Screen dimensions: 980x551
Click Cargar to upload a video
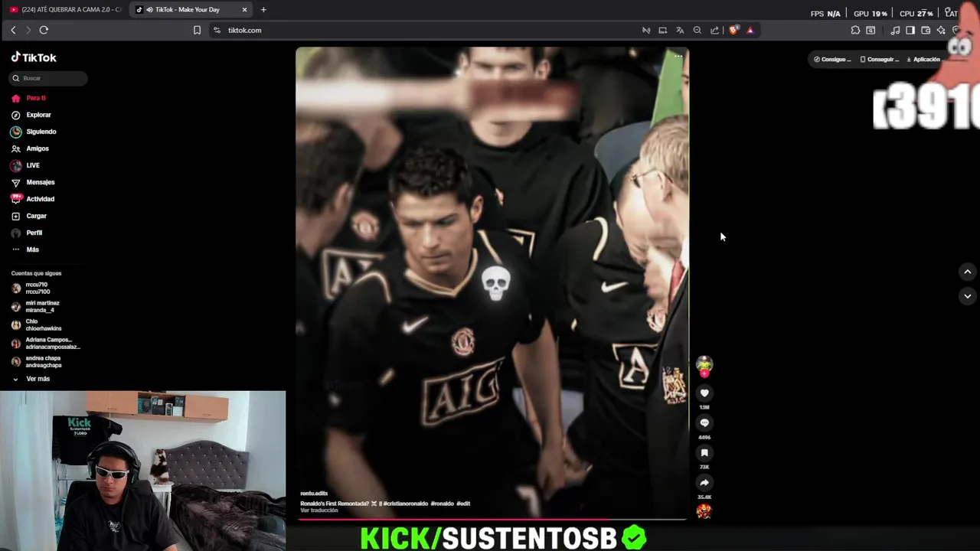(x=29, y=216)
